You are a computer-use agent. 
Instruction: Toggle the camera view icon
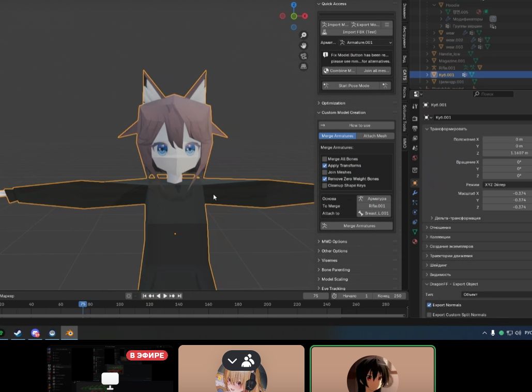click(x=303, y=56)
